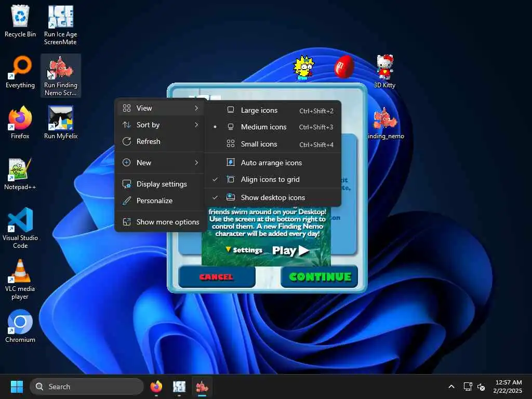This screenshot has width=532, height=399.
Task: Open Firefox from the taskbar
Action: (156, 387)
